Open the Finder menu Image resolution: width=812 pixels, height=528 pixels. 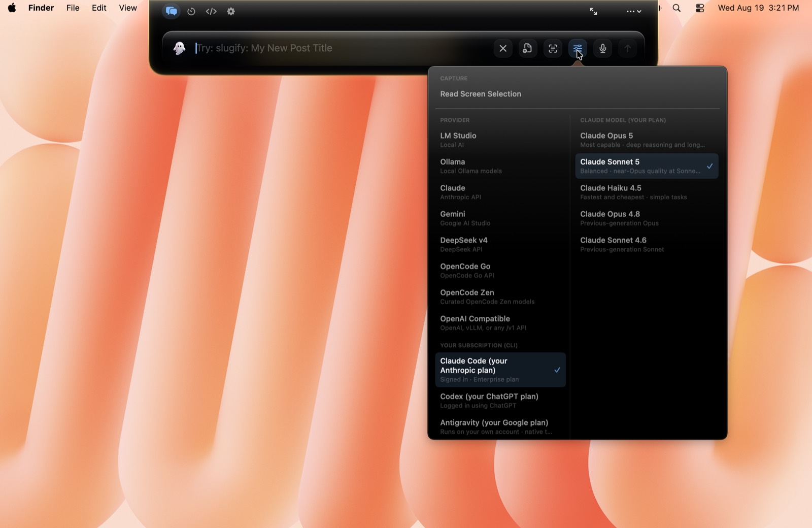pos(41,8)
